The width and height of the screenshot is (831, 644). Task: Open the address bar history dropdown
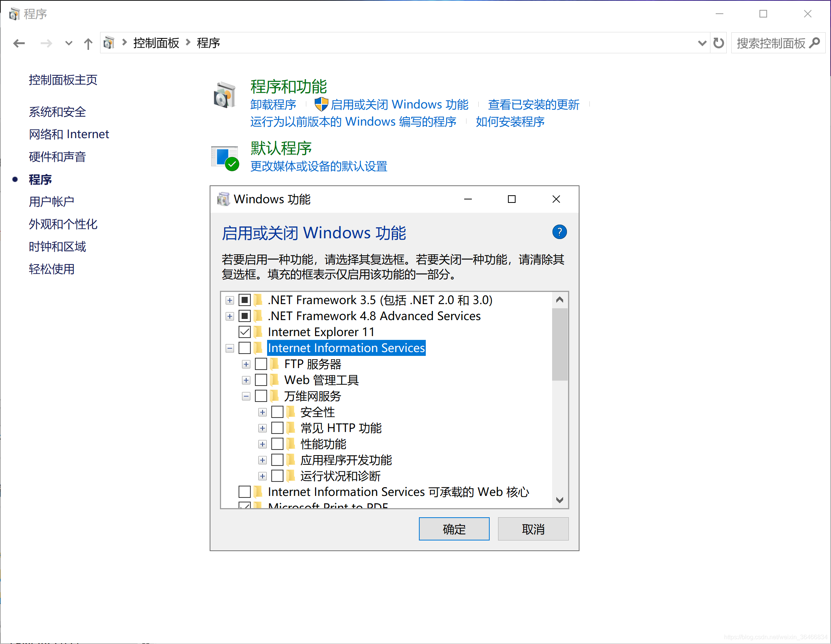click(702, 43)
